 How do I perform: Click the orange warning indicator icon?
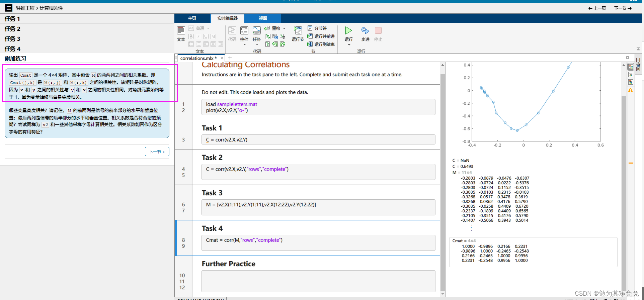click(x=631, y=90)
